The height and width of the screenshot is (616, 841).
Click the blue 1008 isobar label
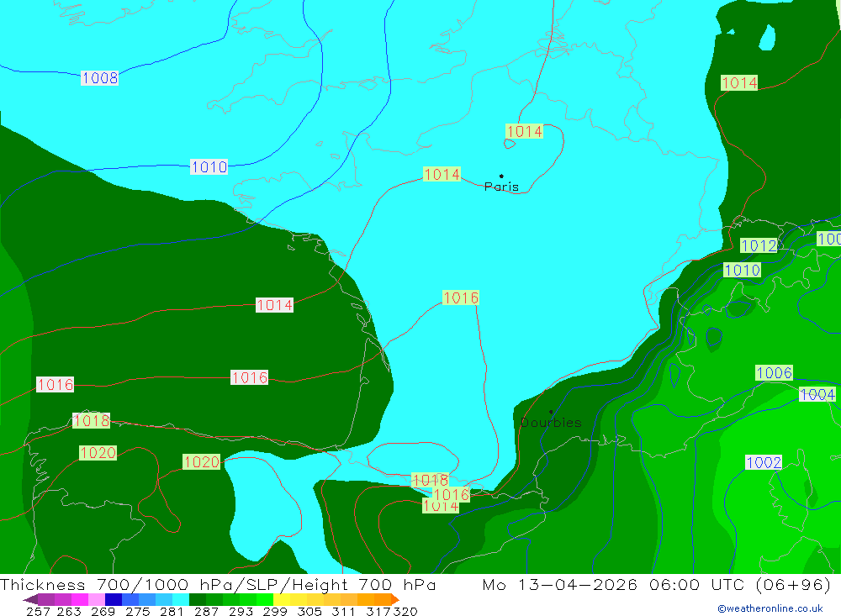100,78
